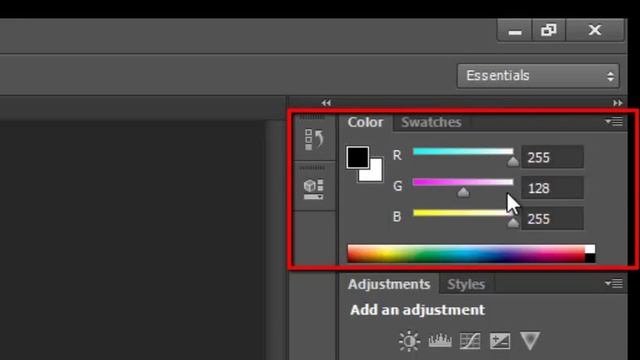Restore down the Photoshop window
Image resolution: width=640 pixels, height=360 pixels.
pos(549,31)
